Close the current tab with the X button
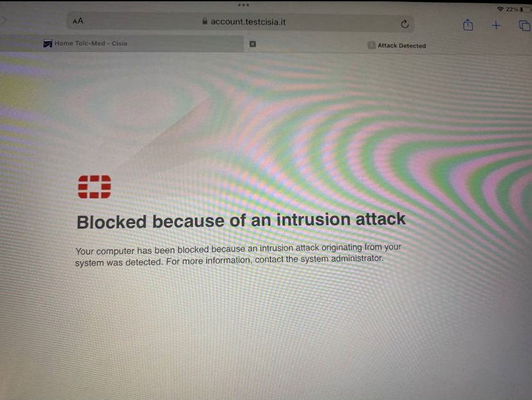This screenshot has width=532, height=400. point(253,44)
